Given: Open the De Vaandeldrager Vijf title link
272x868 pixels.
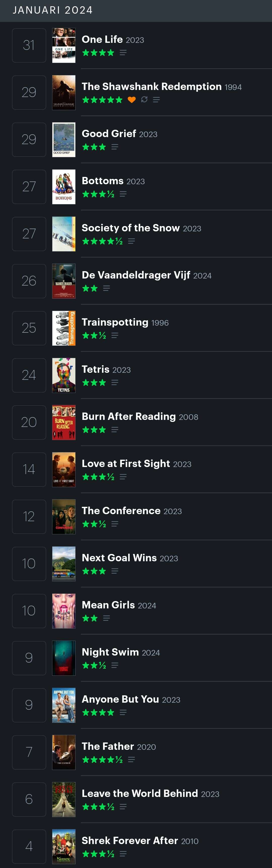Looking at the screenshot, I should [x=136, y=275].
